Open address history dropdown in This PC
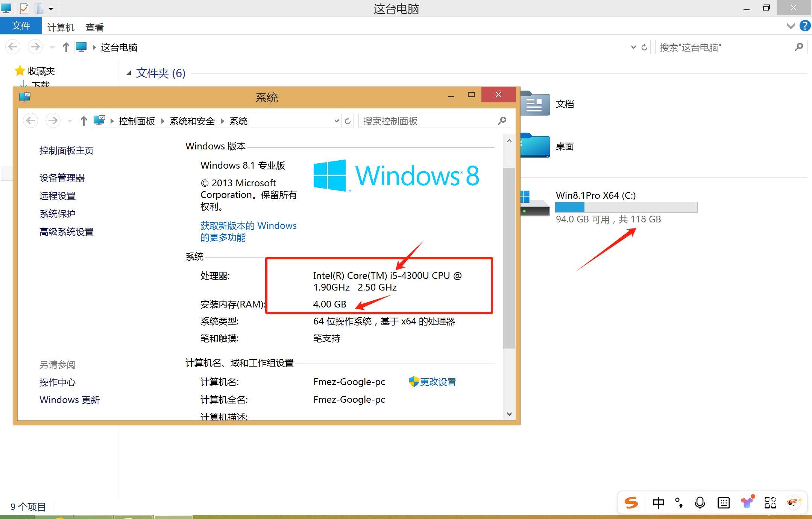Screen dimensions: 812x519 (x=633, y=47)
